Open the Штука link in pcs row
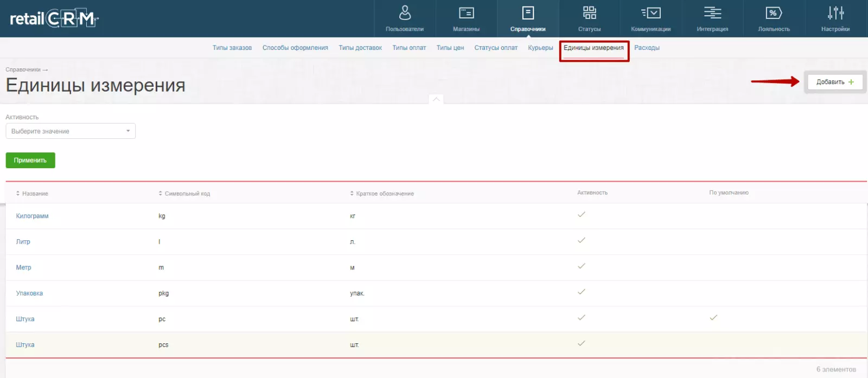The width and height of the screenshot is (868, 378). coord(25,345)
